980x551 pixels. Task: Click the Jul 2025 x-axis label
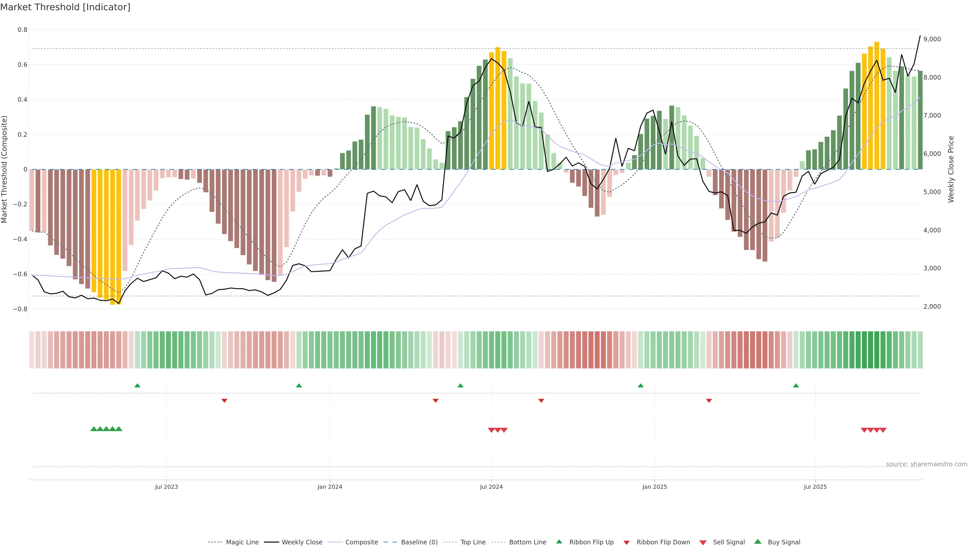tap(815, 487)
